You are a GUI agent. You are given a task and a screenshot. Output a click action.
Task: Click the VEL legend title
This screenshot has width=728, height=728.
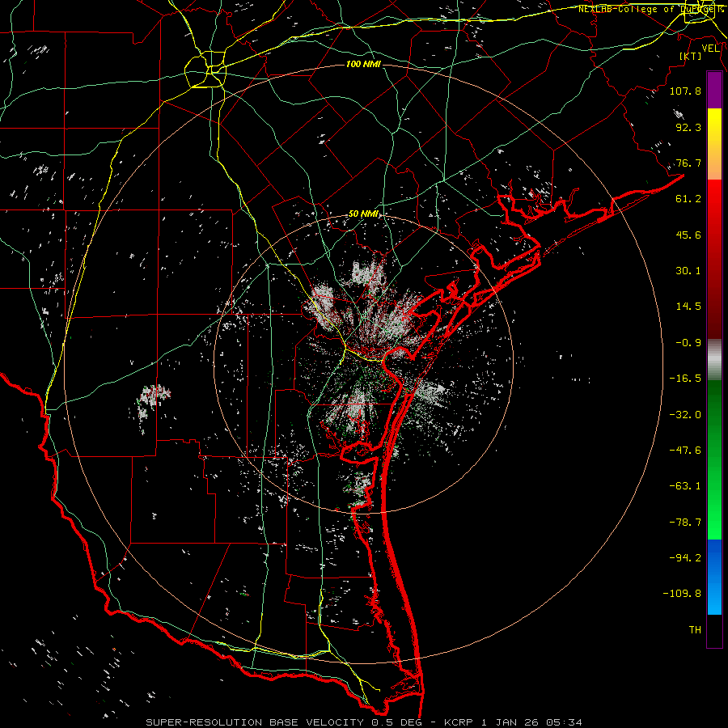[711, 49]
